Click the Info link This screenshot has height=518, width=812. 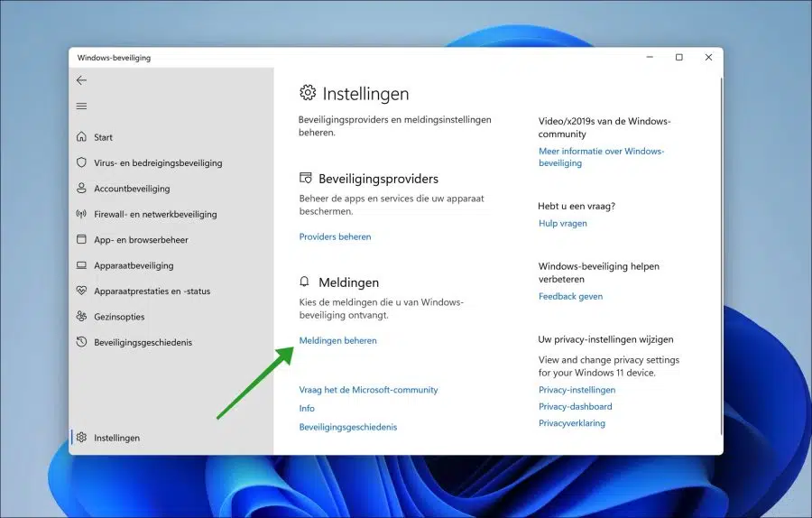pos(307,408)
